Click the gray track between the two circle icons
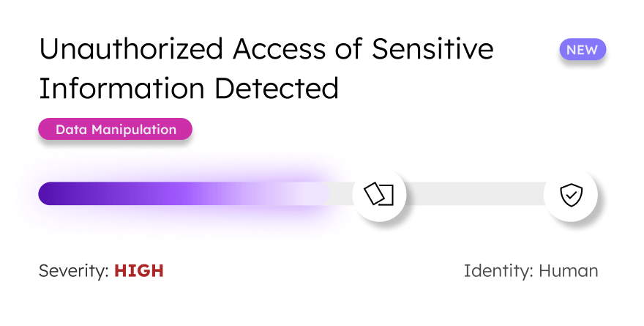This screenshot has height=326, width=644. tap(474, 194)
